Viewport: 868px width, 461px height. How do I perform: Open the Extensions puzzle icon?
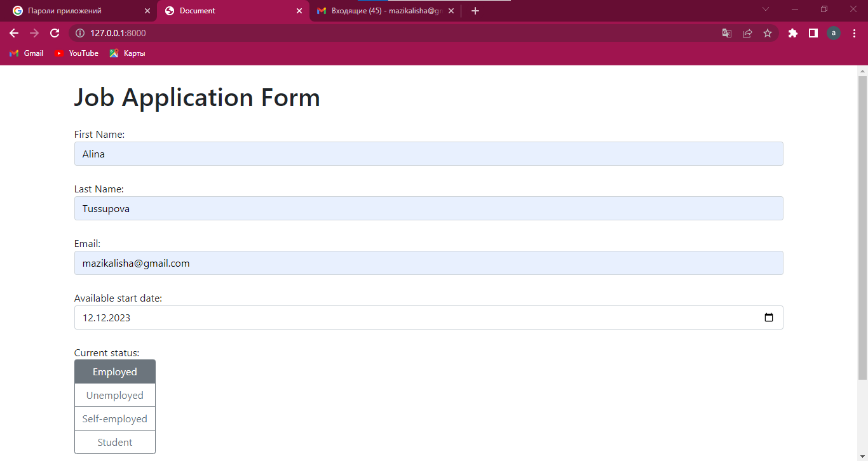pos(792,33)
